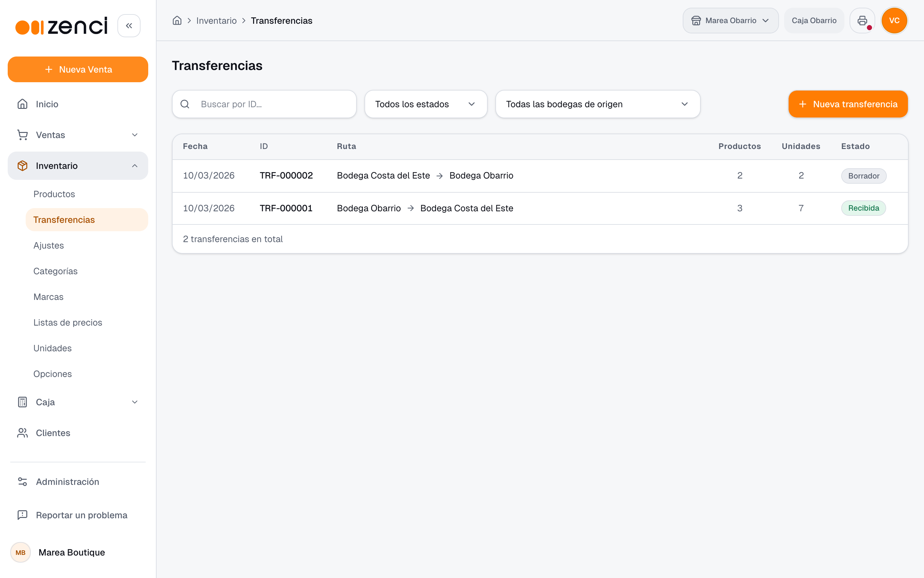
Task: Collapse the Inventario menu chevron
Action: 135,165
